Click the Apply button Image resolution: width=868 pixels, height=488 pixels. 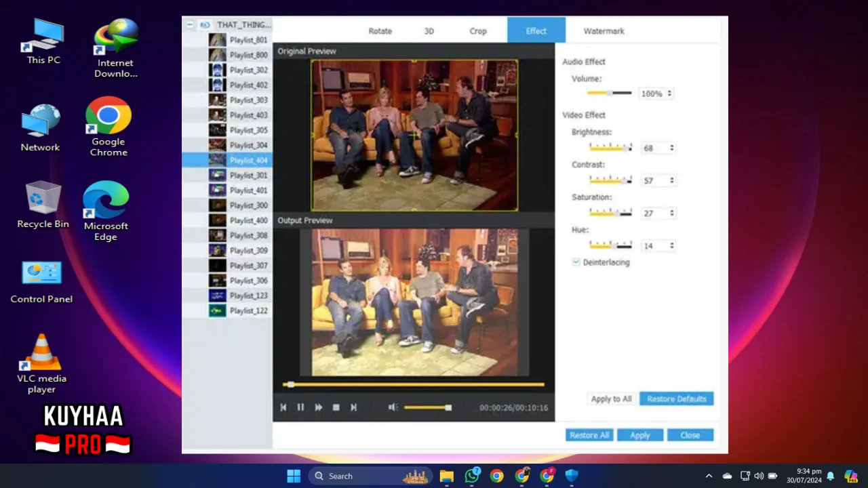pyautogui.click(x=640, y=435)
